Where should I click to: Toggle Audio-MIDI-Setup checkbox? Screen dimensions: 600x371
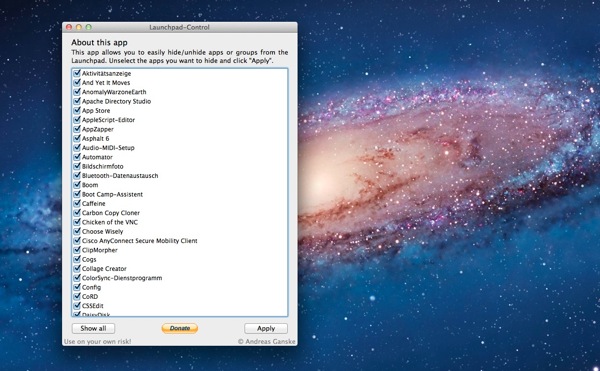tap(77, 148)
